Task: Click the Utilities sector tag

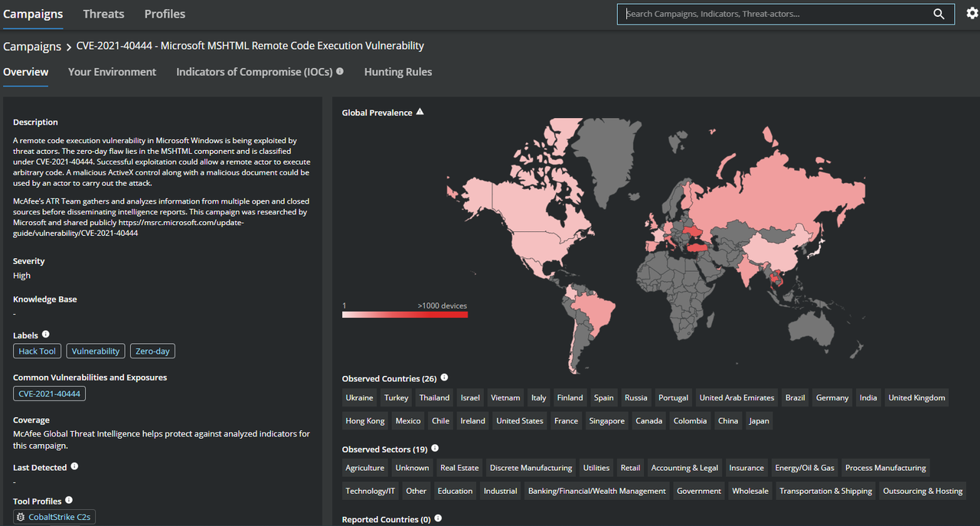Action: tap(596, 469)
